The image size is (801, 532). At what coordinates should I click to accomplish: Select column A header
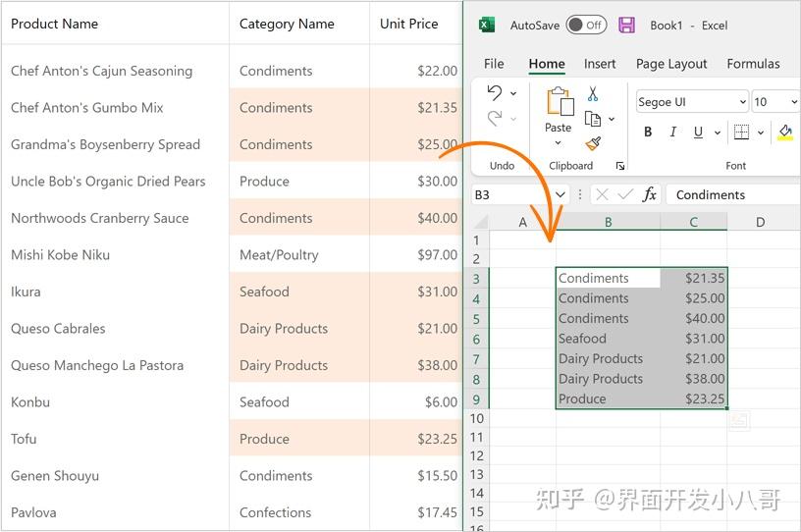tap(522, 222)
